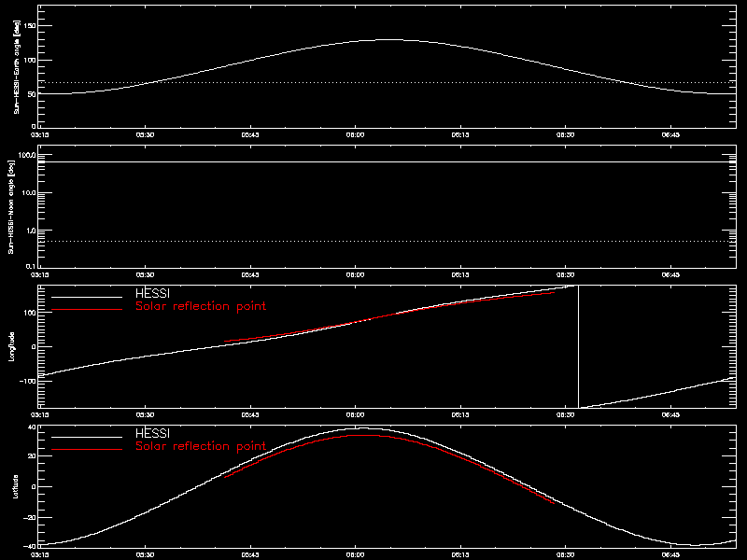Select 'HESSI' legend label in Latitude plot
Image resolution: width=747 pixels, height=560 pixels.
click(x=152, y=433)
